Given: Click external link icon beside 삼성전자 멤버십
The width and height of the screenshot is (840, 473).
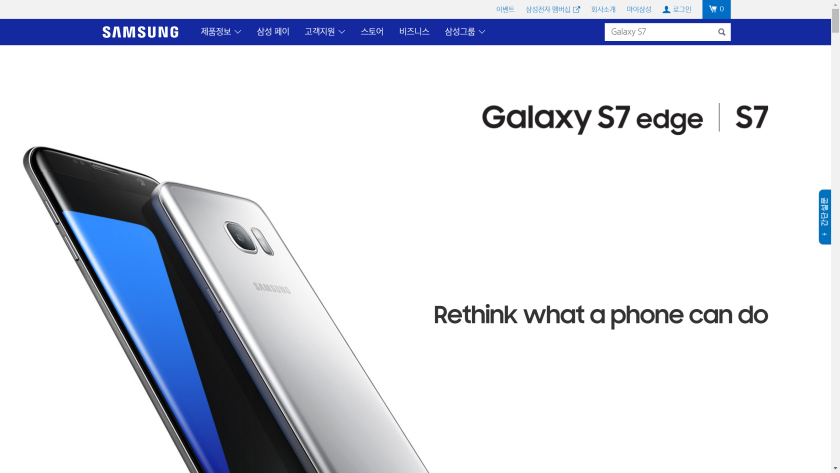Looking at the screenshot, I should (x=576, y=10).
